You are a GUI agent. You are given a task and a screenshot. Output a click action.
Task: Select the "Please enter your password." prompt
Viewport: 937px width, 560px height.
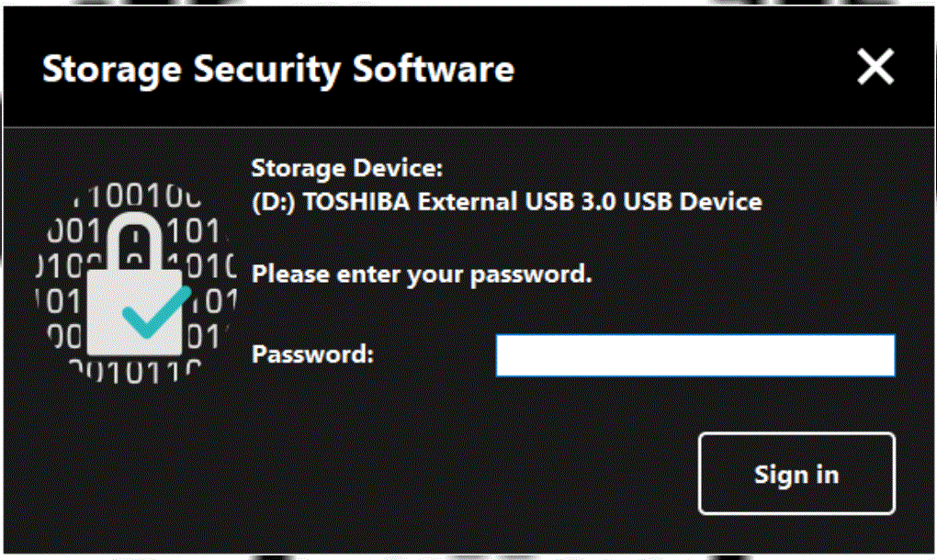422,274
